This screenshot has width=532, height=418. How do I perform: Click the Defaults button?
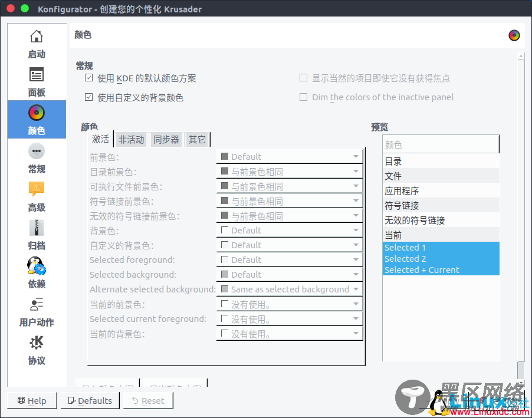pyautogui.click(x=90, y=401)
